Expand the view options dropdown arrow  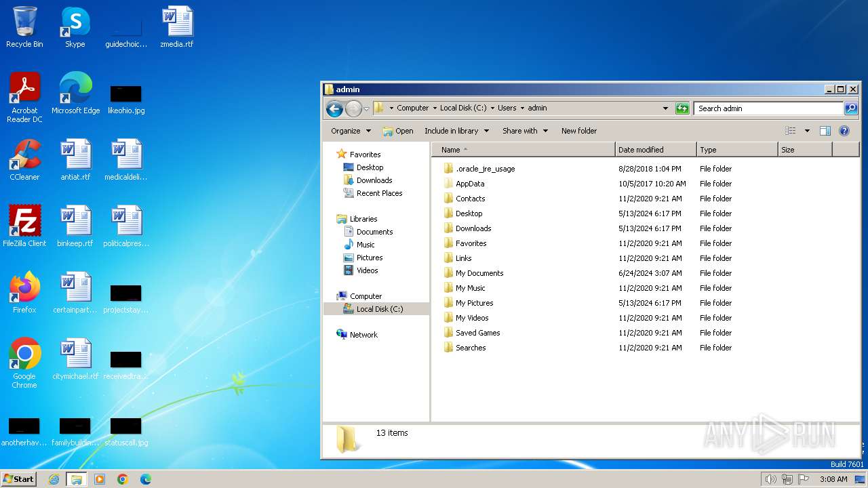807,131
